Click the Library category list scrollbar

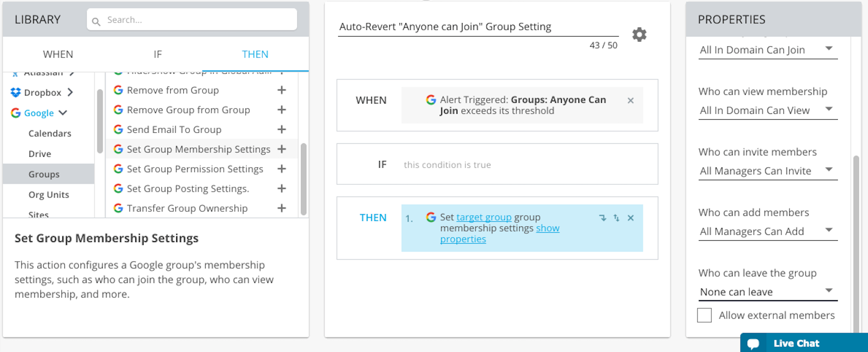click(x=100, y=121)
